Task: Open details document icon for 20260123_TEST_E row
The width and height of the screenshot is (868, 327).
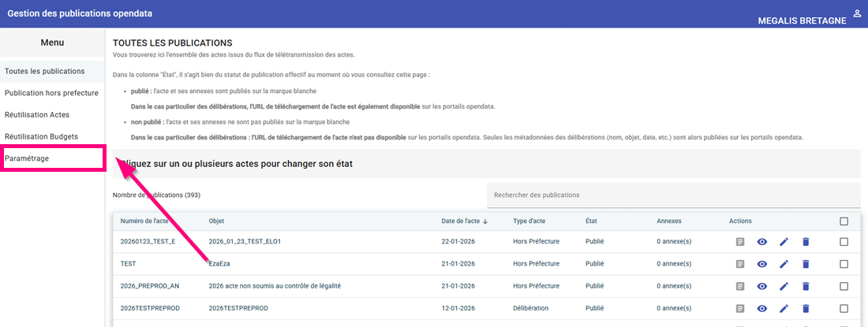Action: point(740,242)
